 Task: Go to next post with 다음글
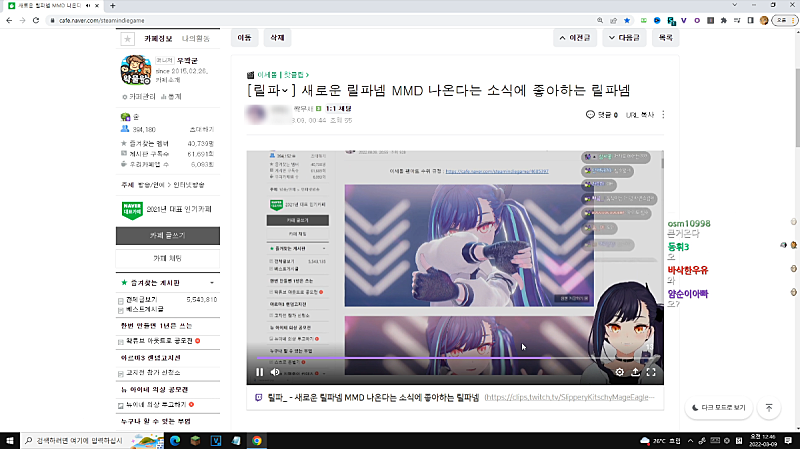(624, 38)
